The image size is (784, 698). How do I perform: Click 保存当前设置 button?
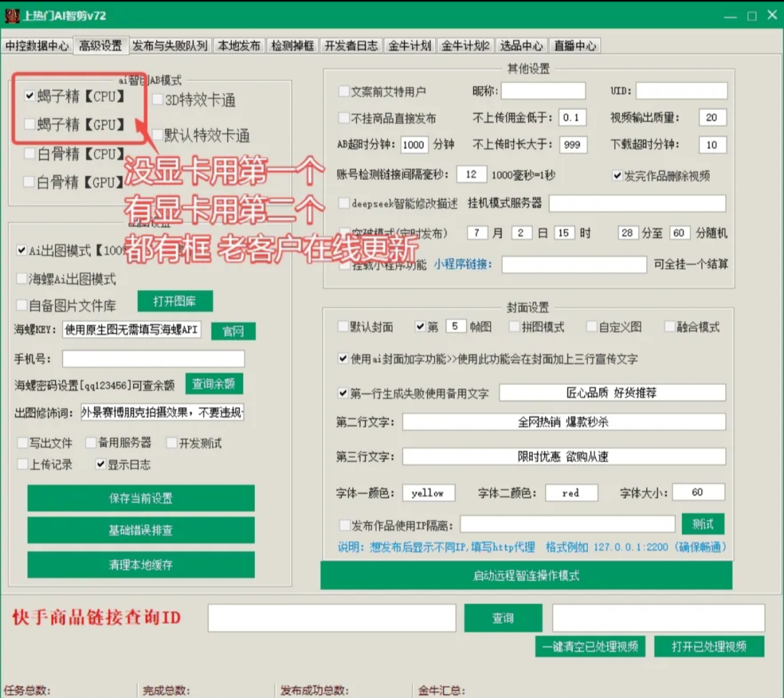[x=141, y=498]
